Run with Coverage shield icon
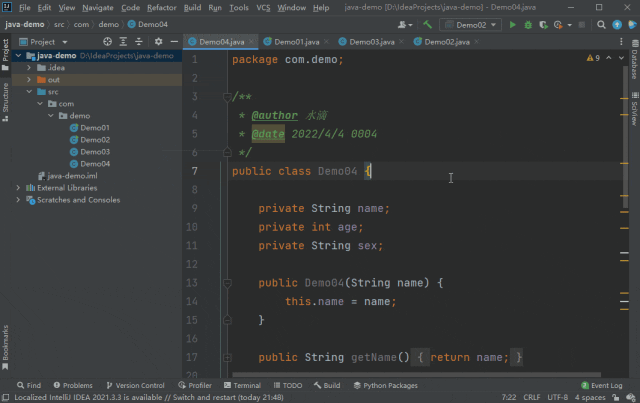Screen dimensions: 640x403 pos(541,24)
